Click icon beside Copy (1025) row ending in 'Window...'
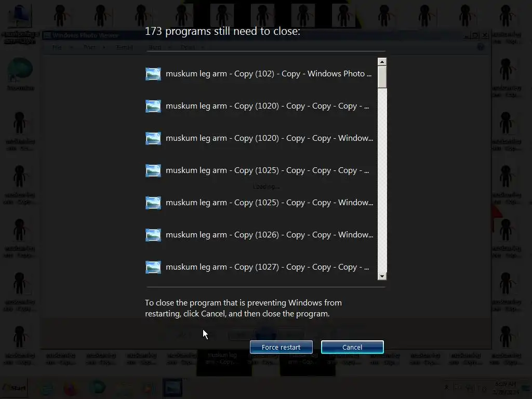Screen dimensions: 532x399 (153, 203)
